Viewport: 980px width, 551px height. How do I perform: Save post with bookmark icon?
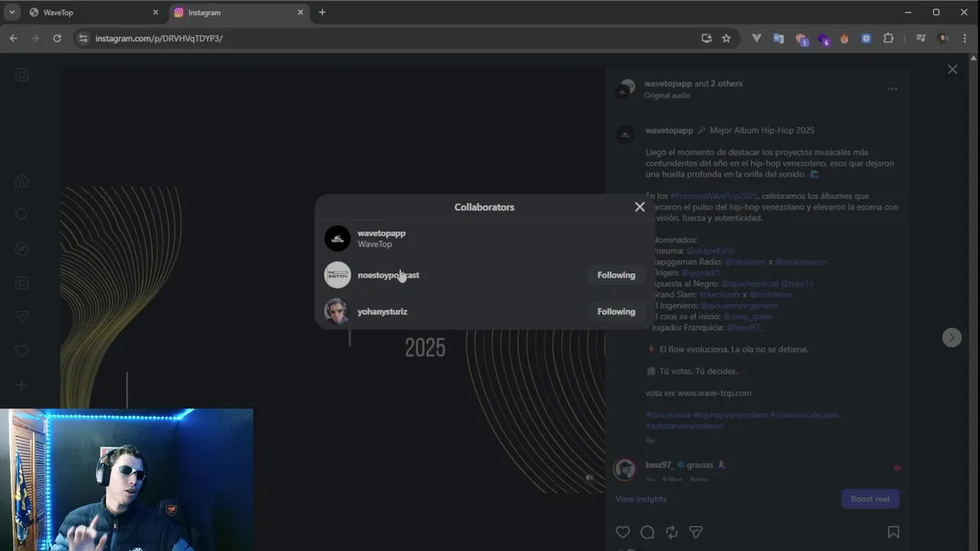pos(893,532)
